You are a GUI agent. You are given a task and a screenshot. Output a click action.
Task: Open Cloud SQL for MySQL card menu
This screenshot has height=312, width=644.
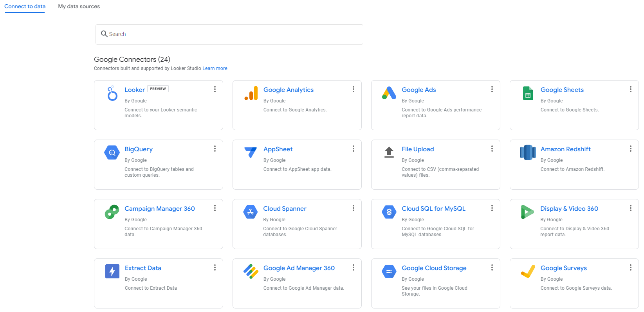(492, 208)
